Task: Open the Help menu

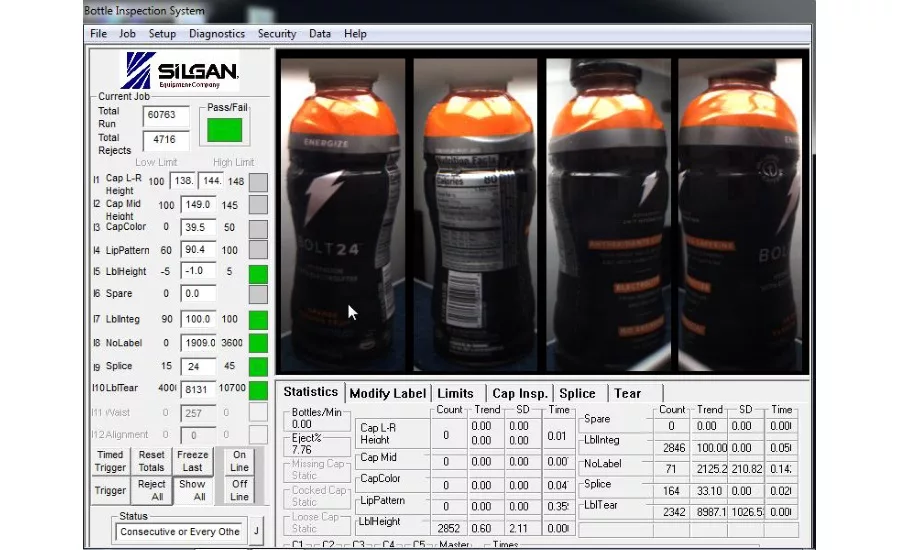Action: tap(355, 34)
